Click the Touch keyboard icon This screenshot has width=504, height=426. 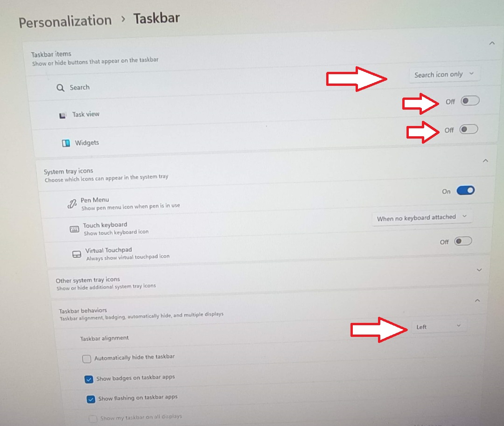point(74,229)
